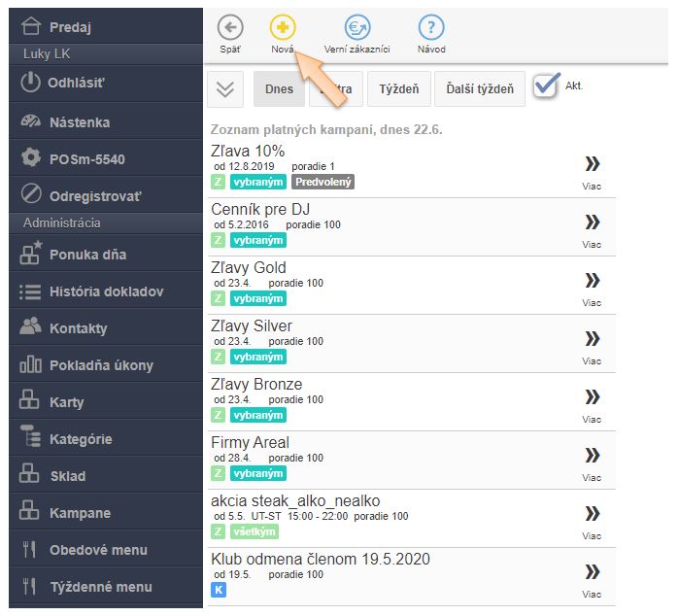The width and height of the screenshot is (679, 616).
Task: Open the Návod help icon
Action: point(431,28)
